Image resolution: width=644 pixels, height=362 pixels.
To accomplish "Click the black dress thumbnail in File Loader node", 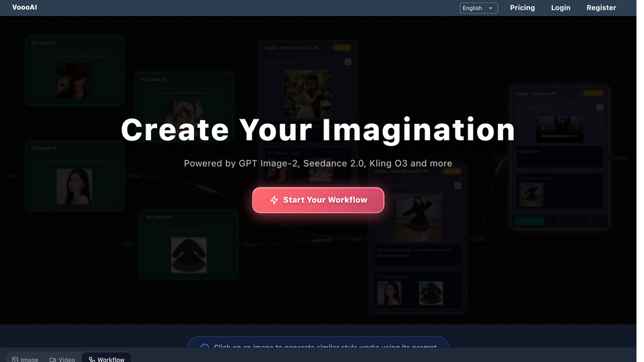I will (189, 255).
